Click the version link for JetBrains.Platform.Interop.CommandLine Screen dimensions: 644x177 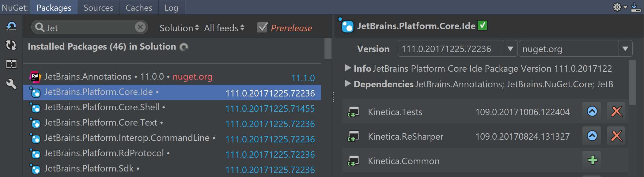[270, 139]
